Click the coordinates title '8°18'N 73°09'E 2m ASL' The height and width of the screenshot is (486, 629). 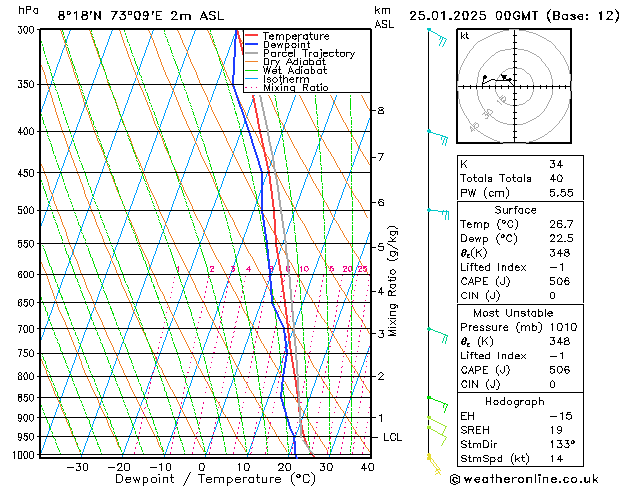tap(141, 16)
